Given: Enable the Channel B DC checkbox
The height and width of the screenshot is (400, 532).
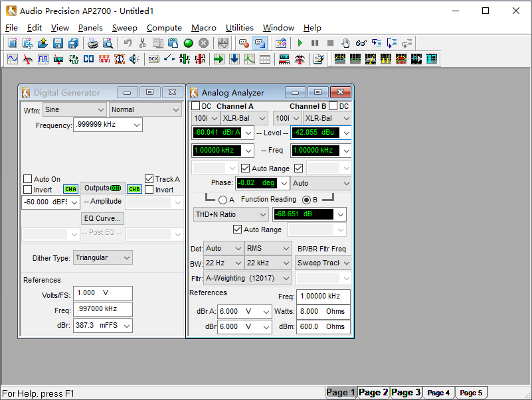Looking at the screenshot, I should tap(333, 106).
